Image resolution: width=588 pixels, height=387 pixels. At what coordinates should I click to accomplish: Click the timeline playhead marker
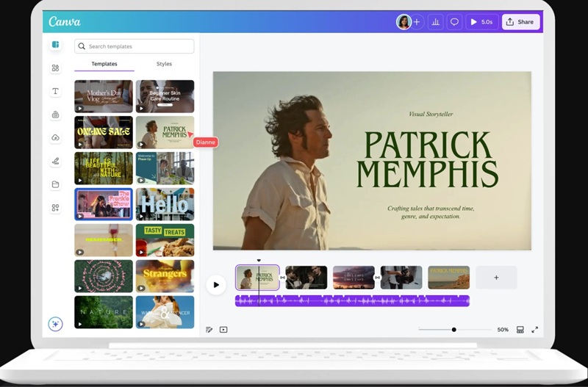(x=259, y=261)
